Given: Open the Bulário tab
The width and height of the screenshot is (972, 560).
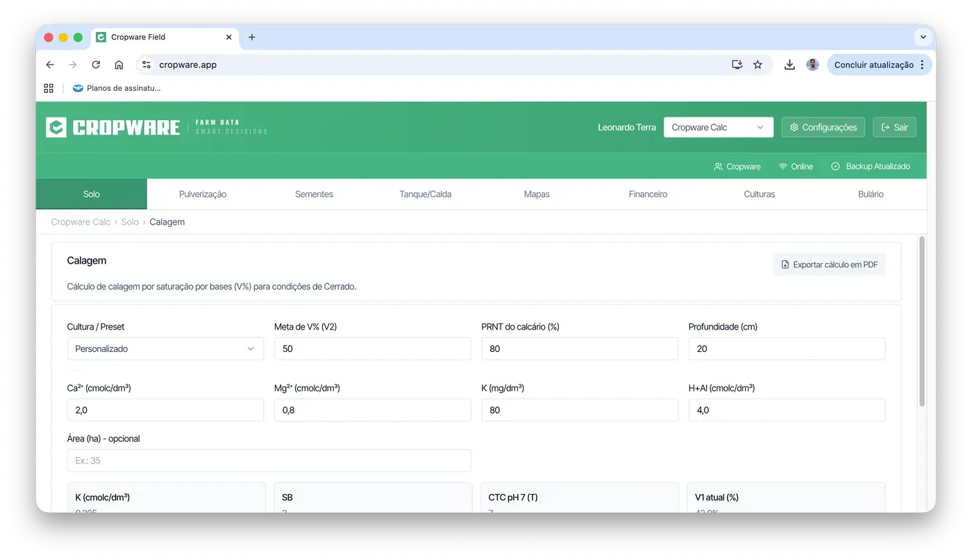Looking at the screenshot, I should tap(871, 194).
